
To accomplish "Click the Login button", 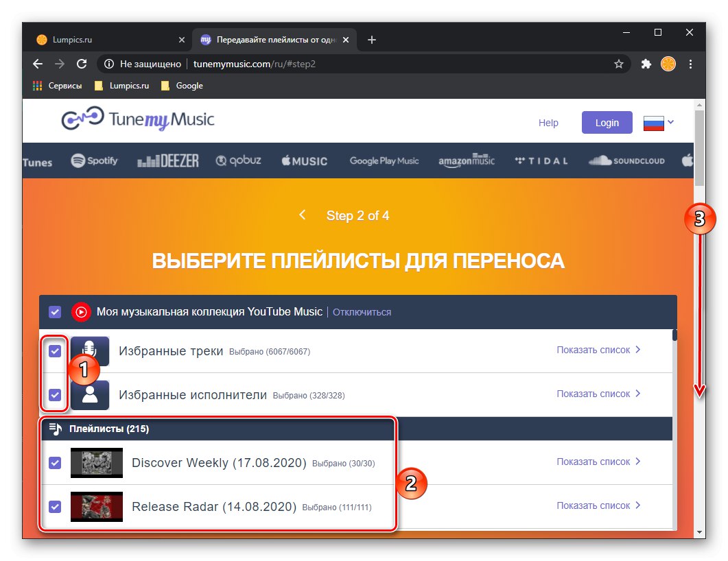I will coord(607,123).
